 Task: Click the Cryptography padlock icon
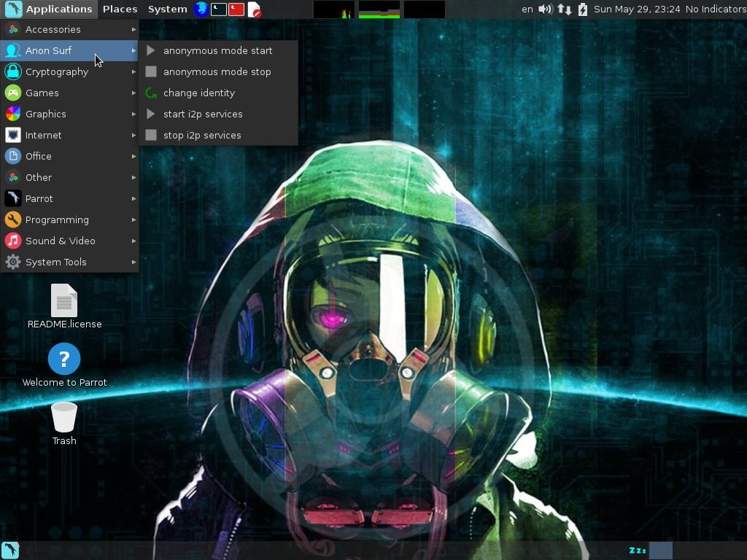pos(13,72)
